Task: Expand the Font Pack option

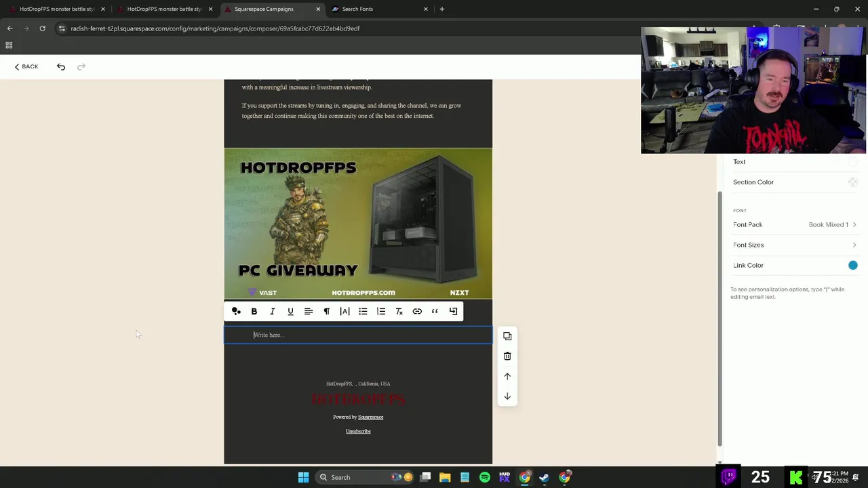Action: (x=794, y=224)
